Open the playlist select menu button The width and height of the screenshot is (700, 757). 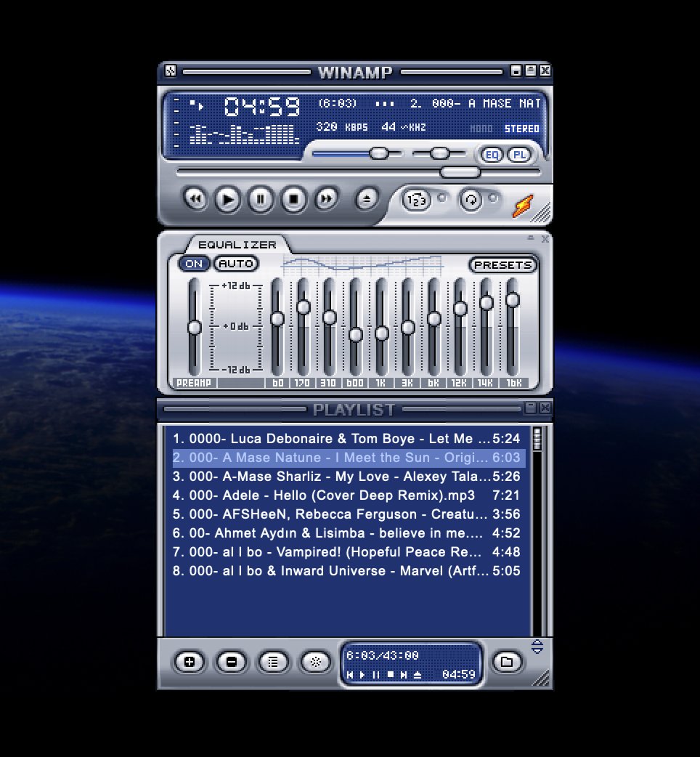[273, 662]
